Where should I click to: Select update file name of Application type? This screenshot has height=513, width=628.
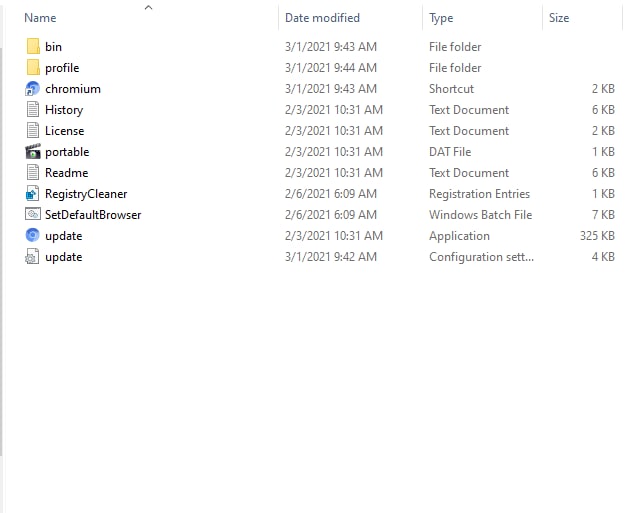pos(64,236)
